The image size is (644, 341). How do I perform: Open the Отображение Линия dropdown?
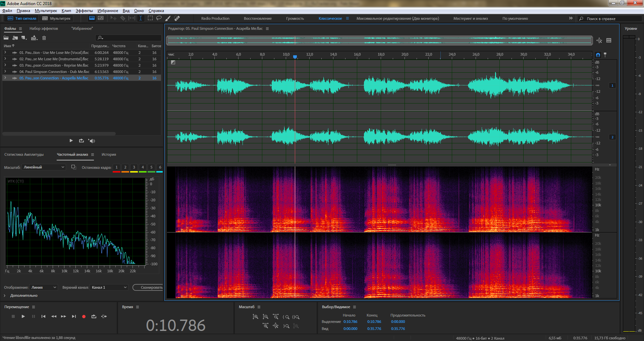tap(44, 287)
